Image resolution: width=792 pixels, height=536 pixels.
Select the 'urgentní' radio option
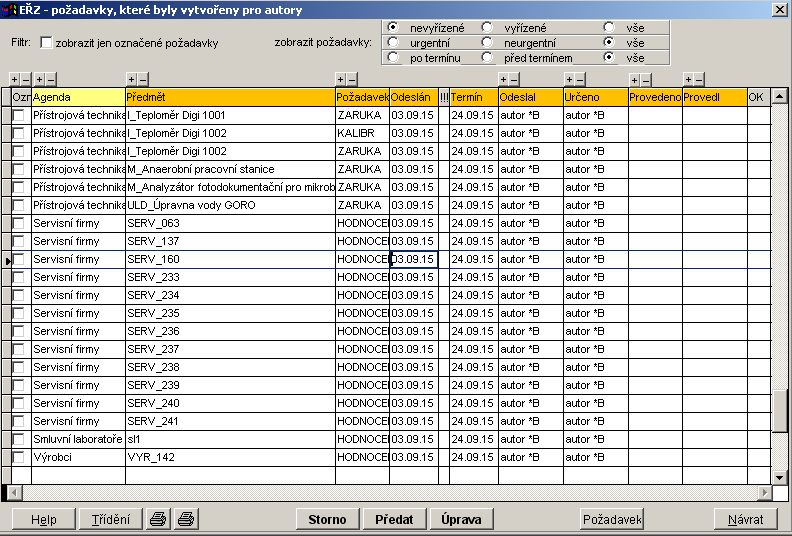pos(392,42)
